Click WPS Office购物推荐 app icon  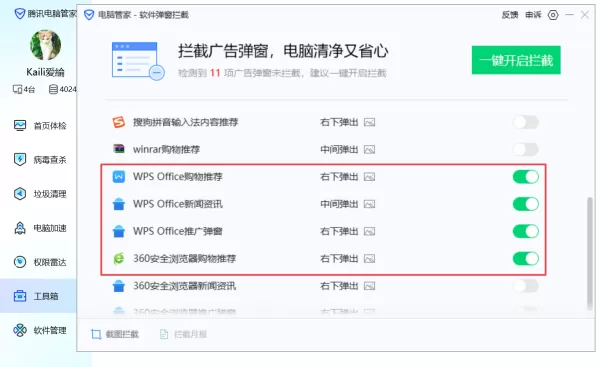(x=119, y=176)
